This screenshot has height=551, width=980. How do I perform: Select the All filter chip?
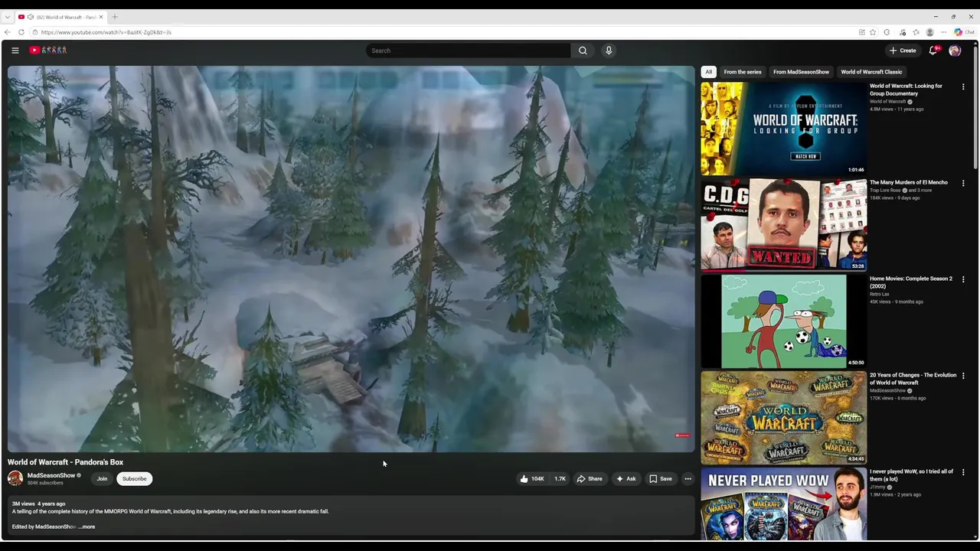click(x=709, y=72)
